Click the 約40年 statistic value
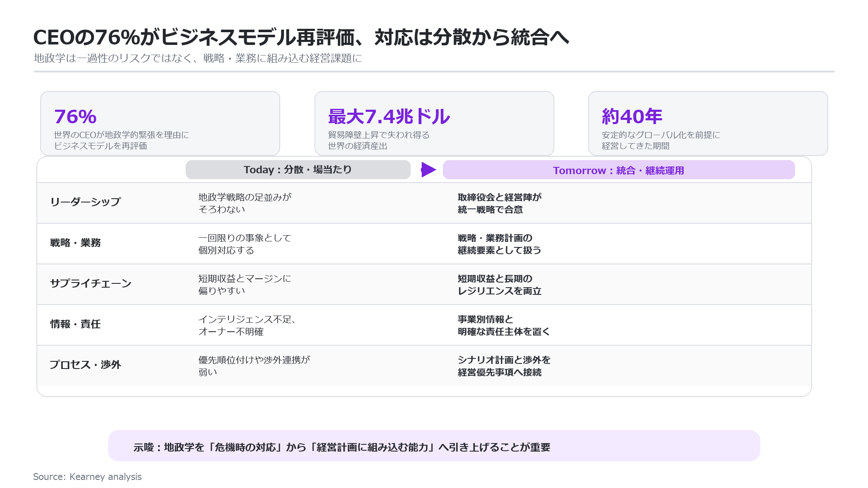The width and height of the screenshot is (868, 488). (632, 116)
